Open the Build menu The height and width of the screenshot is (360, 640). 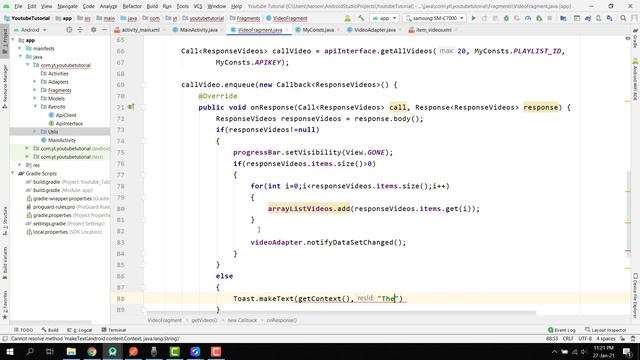point(152,6)
